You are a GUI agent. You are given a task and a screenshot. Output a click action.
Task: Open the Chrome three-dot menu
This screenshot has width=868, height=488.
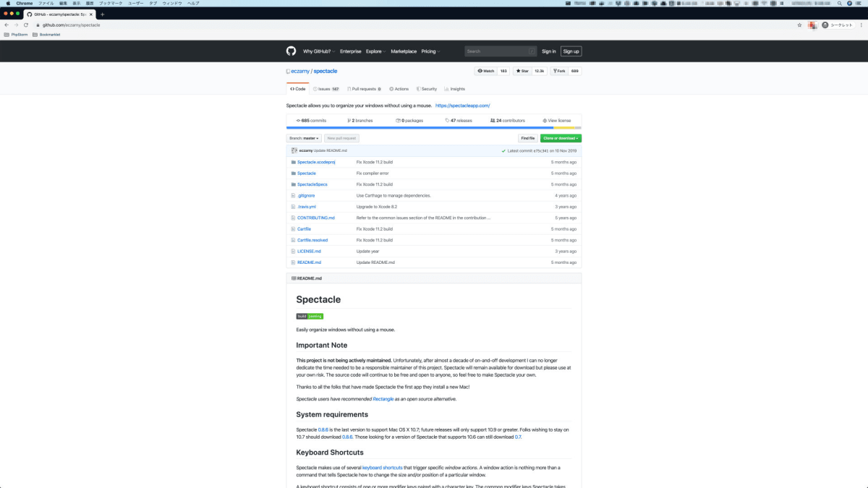[x=862, y=25]
